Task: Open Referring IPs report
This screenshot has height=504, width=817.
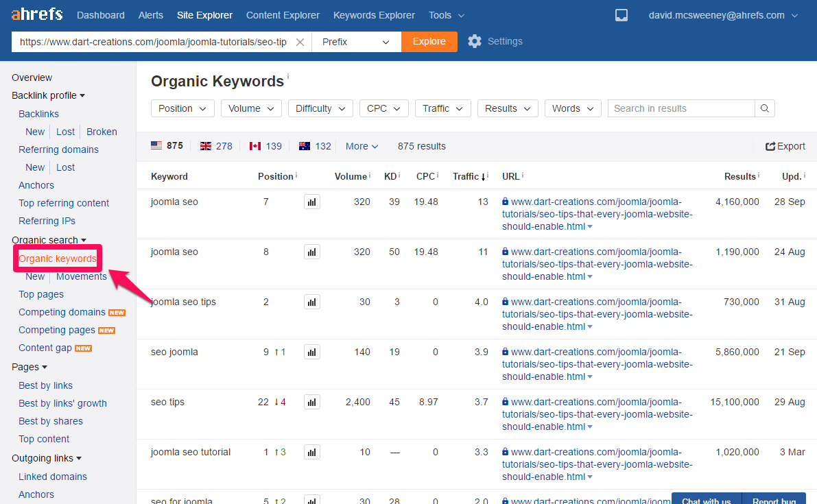Action: [x=47, y=221]
